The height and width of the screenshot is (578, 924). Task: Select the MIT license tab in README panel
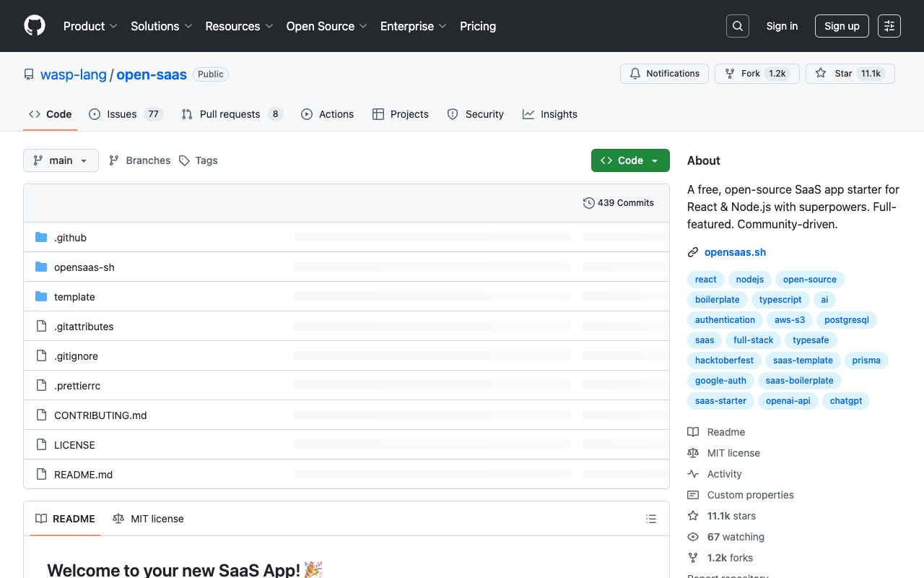[148, 519]
